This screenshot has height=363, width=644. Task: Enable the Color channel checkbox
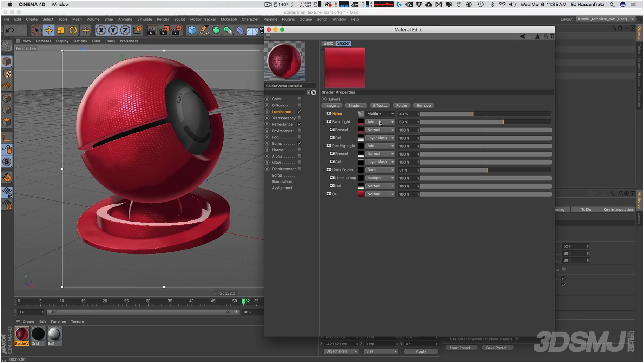click(299, 99)
